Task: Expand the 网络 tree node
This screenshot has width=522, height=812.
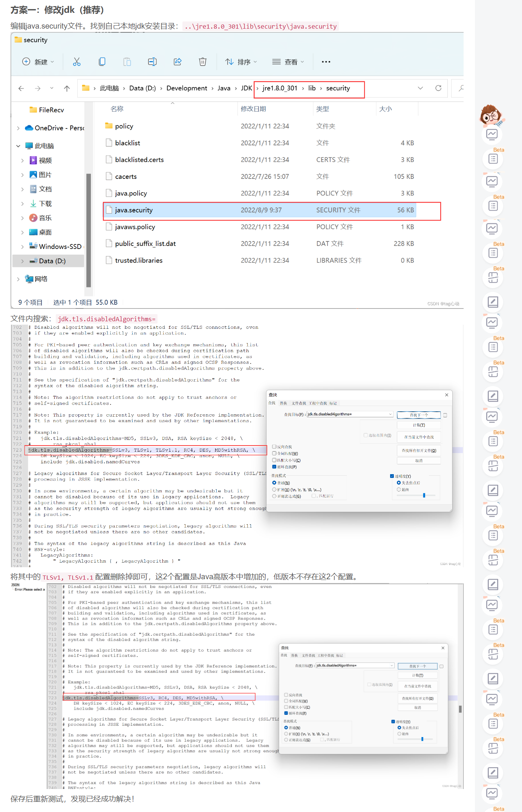Action: coord(18,279)
